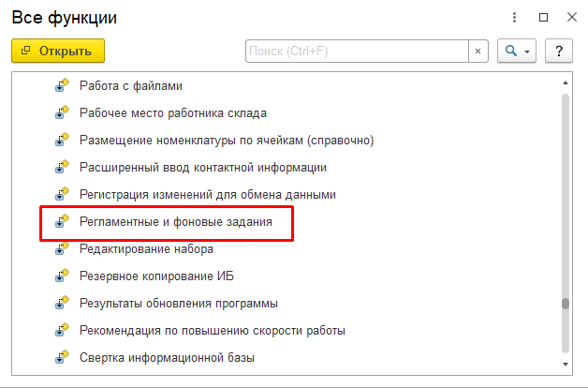
Task: Click the icon beside Регистрация изменений для обмена данными
Action: [62, 194]
